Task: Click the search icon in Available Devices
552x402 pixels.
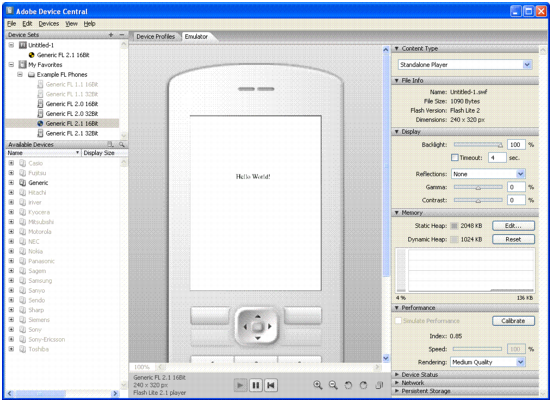Action: tap(122, 144)
